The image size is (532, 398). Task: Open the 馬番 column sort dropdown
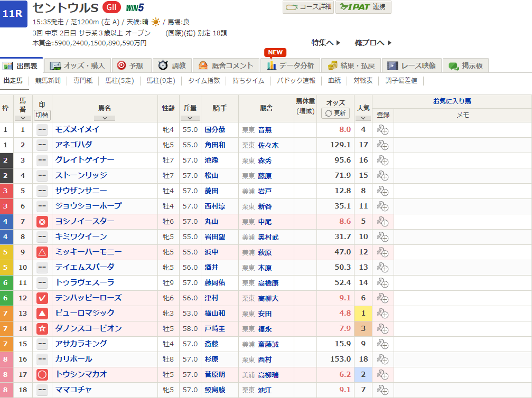(x=22, y=118)
